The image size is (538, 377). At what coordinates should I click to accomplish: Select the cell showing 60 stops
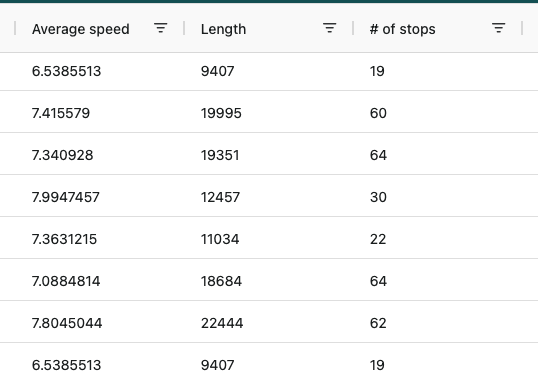click(x=437, y=113)
